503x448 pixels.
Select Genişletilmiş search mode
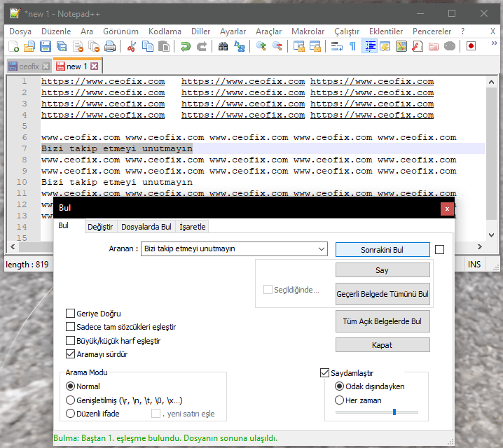[70, 400]
